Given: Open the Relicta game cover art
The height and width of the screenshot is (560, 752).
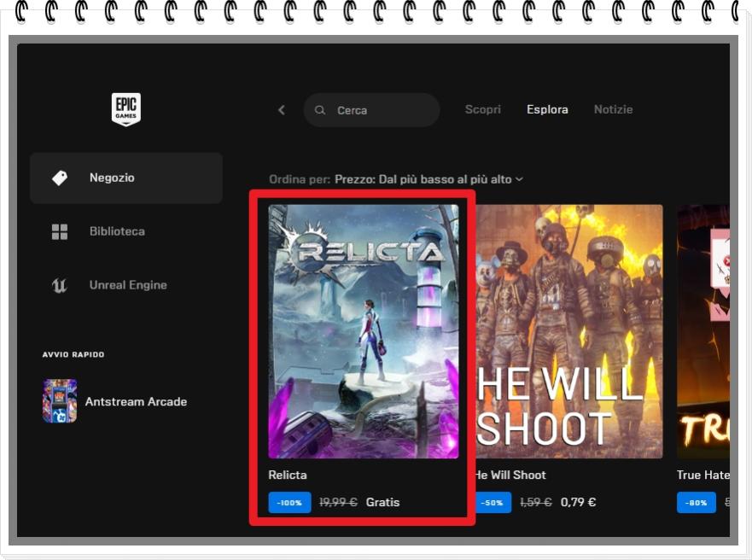Looking at the screenshot, I should [364, 331].
